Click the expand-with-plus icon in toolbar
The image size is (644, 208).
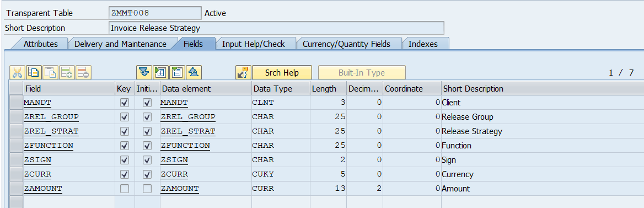[x=160, y=73]
